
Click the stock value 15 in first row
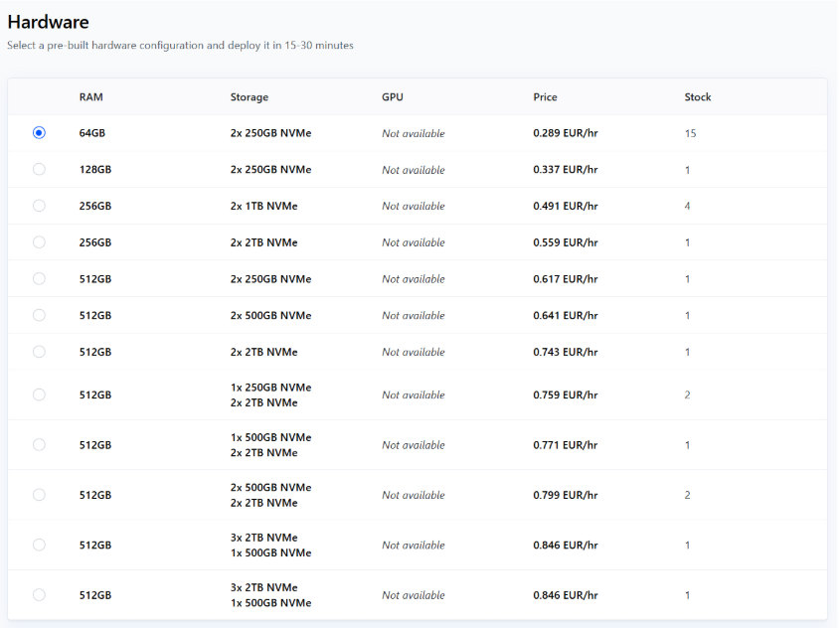(690, 133)
